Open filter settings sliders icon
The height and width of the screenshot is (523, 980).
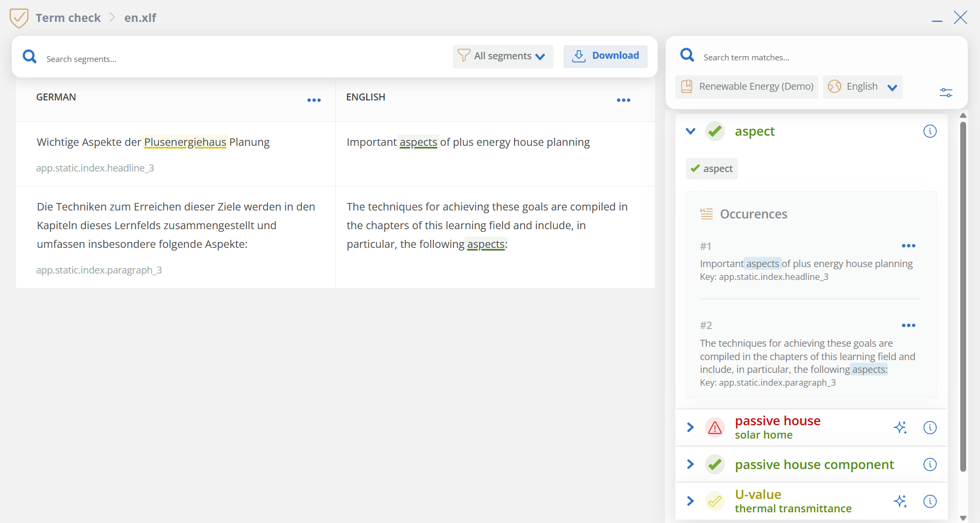(946, 92)
